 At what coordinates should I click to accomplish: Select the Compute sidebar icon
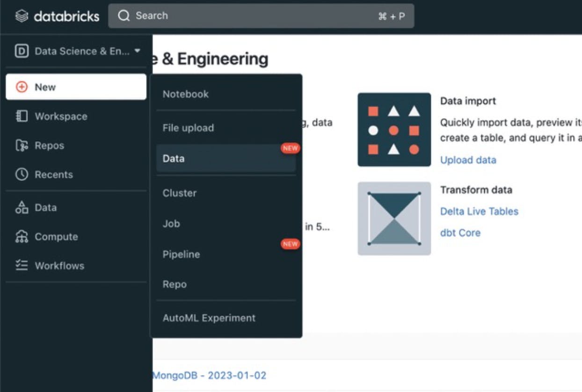[22, 236]
